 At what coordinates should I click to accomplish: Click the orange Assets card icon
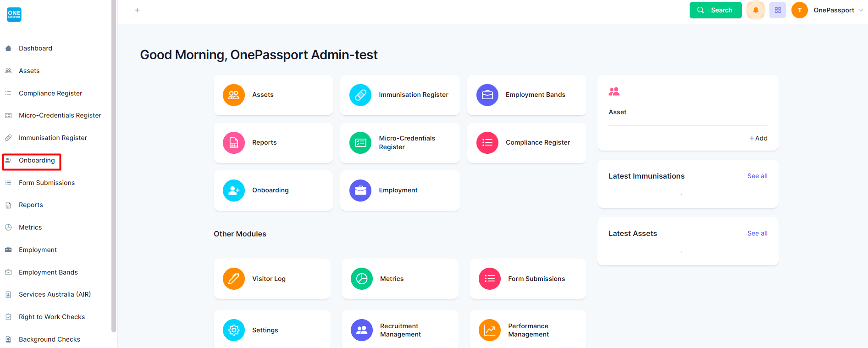[x=234, y=95]
